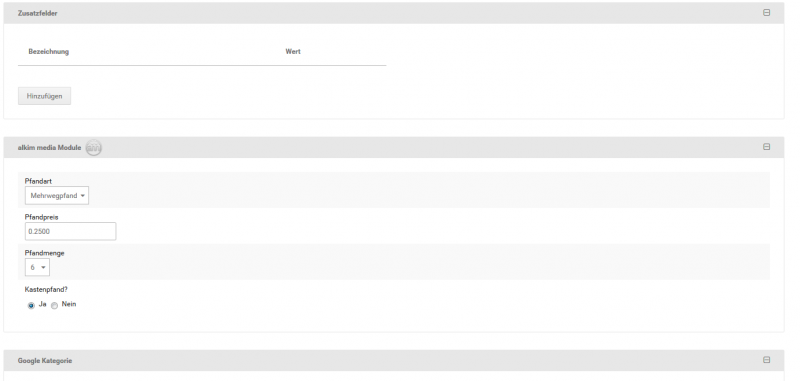800x381 pixels.
Task: Click the Kastenpfand? question label
Action: coord(46,289)
